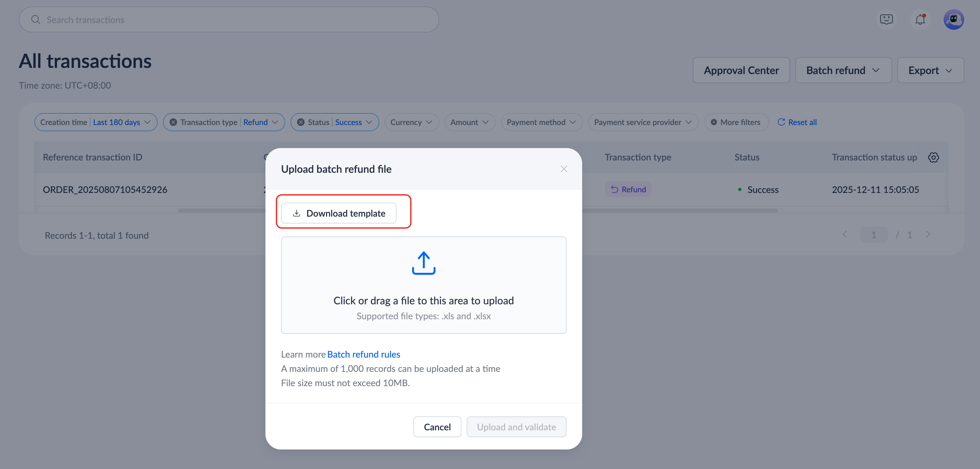
Task: Go to previous page arrow
Action: pos(845,234)
